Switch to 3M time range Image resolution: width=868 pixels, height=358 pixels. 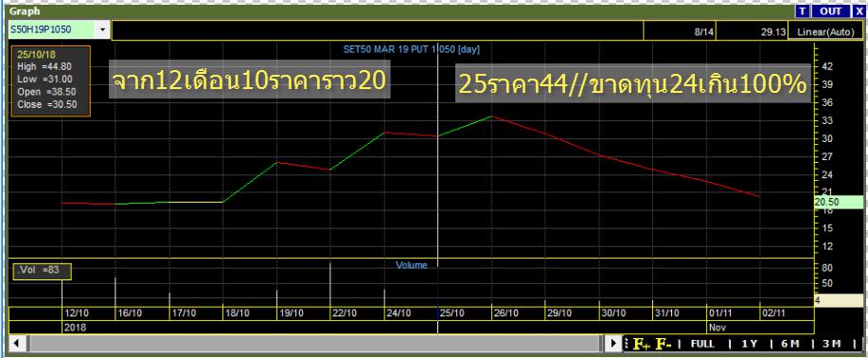point(831,344)
